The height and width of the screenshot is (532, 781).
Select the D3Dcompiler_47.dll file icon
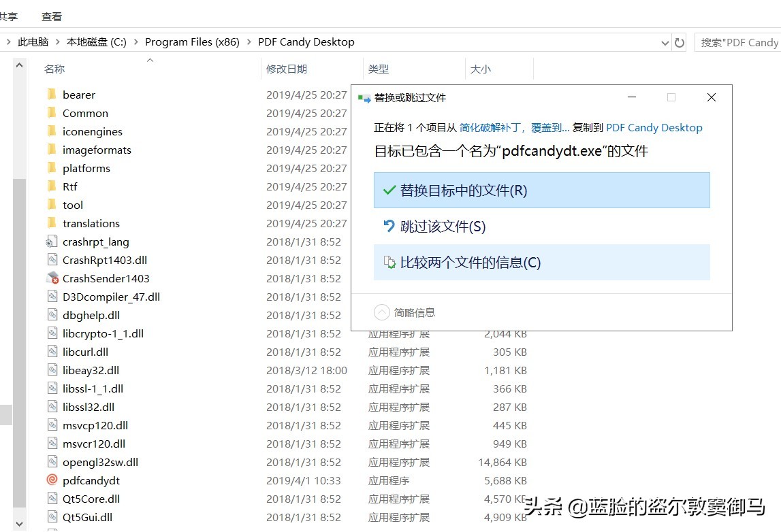click(x=52, y=297)
